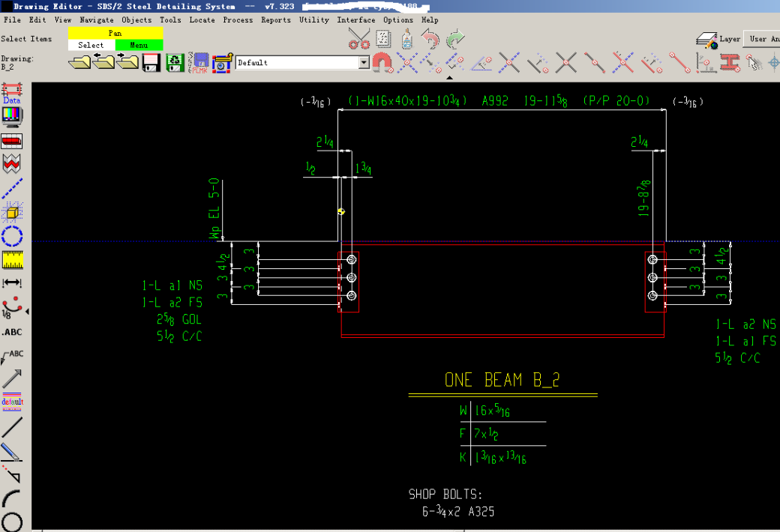Click the green redo arrow icon

(455, 39)
